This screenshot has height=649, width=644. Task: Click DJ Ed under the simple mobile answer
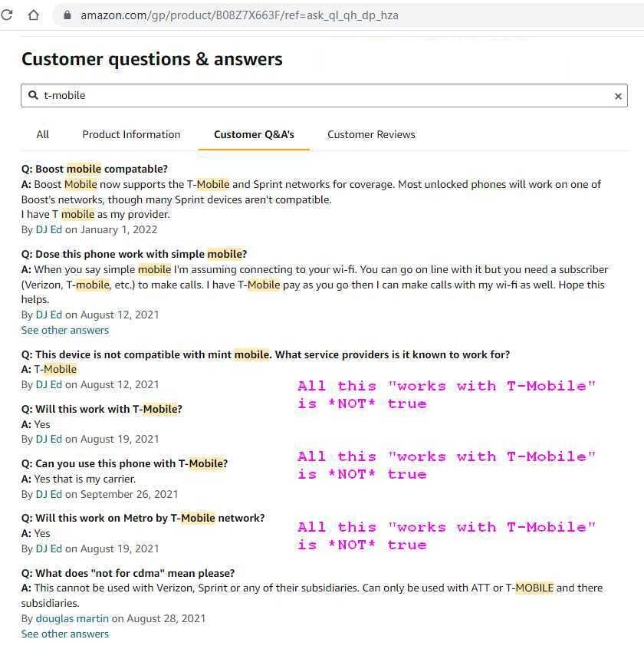[x=48, y=315]
